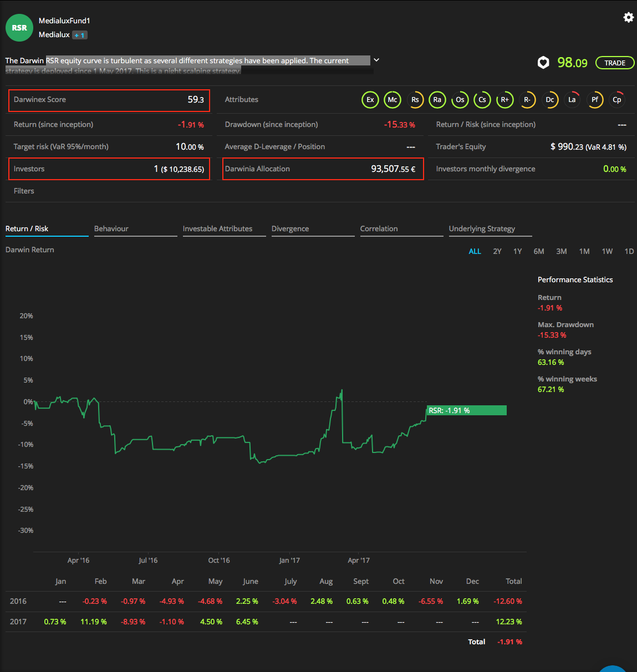
Task: Expand the Darwin description text
Action: click(376, 60)
